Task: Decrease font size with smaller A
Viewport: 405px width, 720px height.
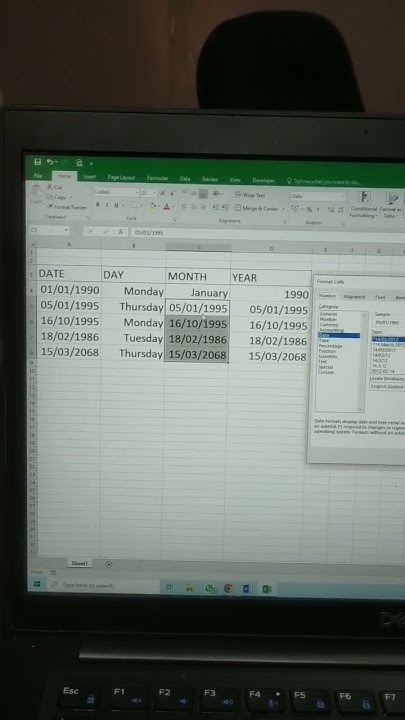Action: pos(172,193)
